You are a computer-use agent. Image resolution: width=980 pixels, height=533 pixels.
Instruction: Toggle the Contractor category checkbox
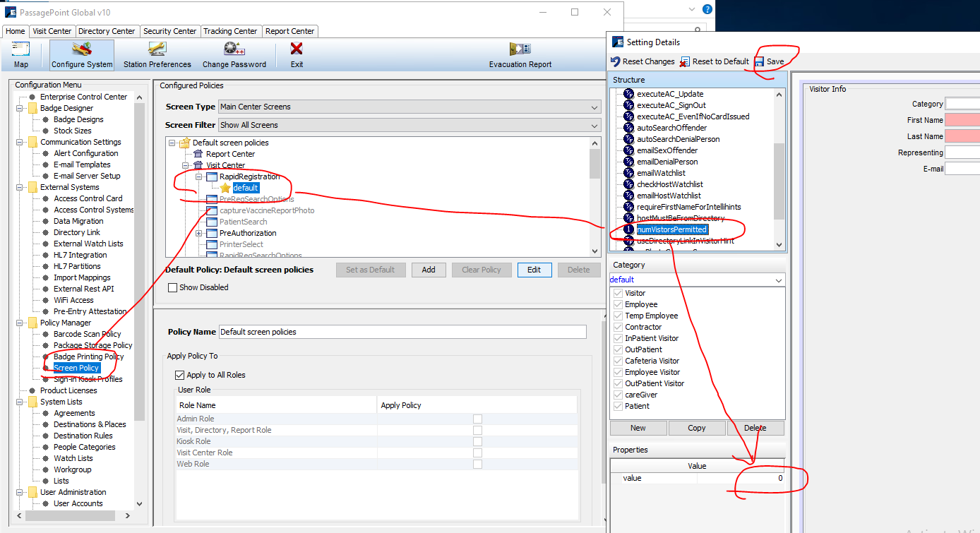click(619, 327)
